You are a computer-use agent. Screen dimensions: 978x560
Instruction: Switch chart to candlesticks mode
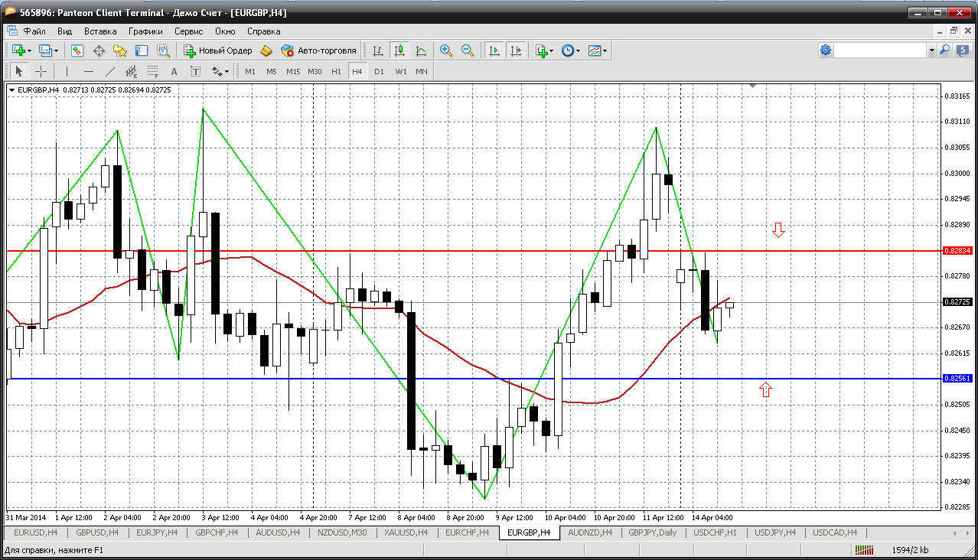[x=399, y=50]
